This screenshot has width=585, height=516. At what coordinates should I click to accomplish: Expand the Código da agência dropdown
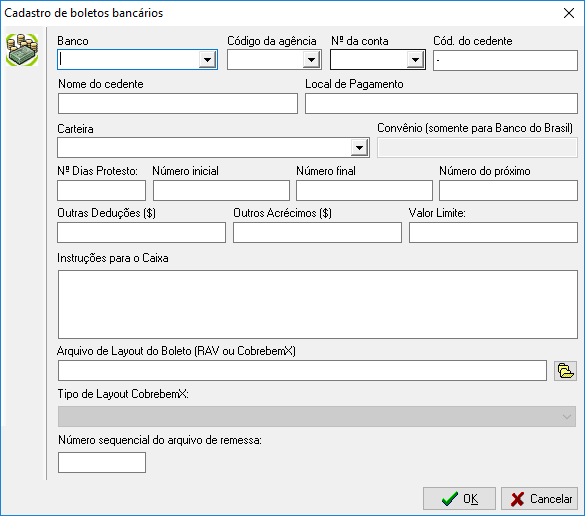(x=311, y=60)
